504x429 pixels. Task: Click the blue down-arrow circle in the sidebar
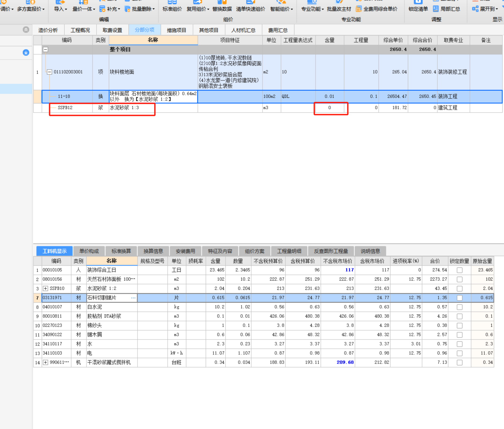tap(26, 52)
